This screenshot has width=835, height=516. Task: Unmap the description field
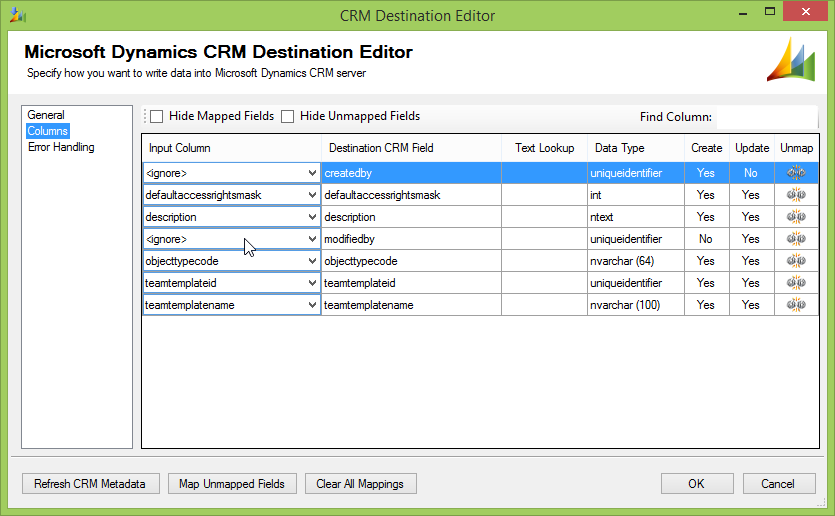pos(796,217)
